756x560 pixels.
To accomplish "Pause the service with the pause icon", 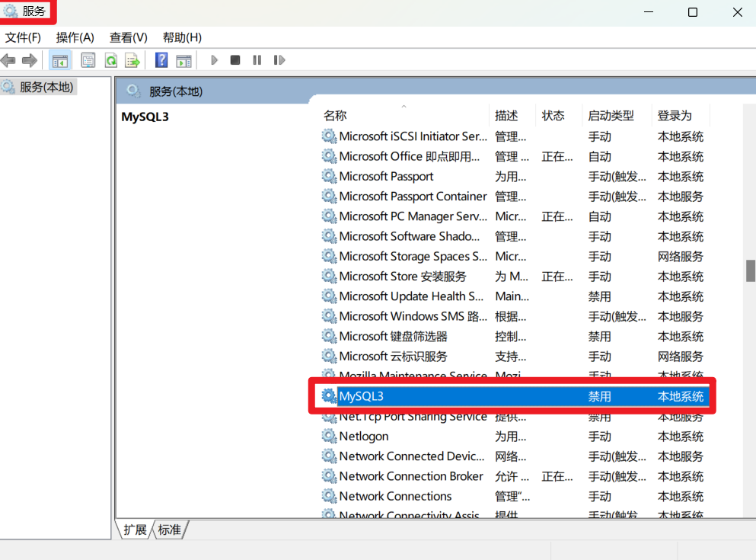I will pyautogui.click(x=257, y=60).
